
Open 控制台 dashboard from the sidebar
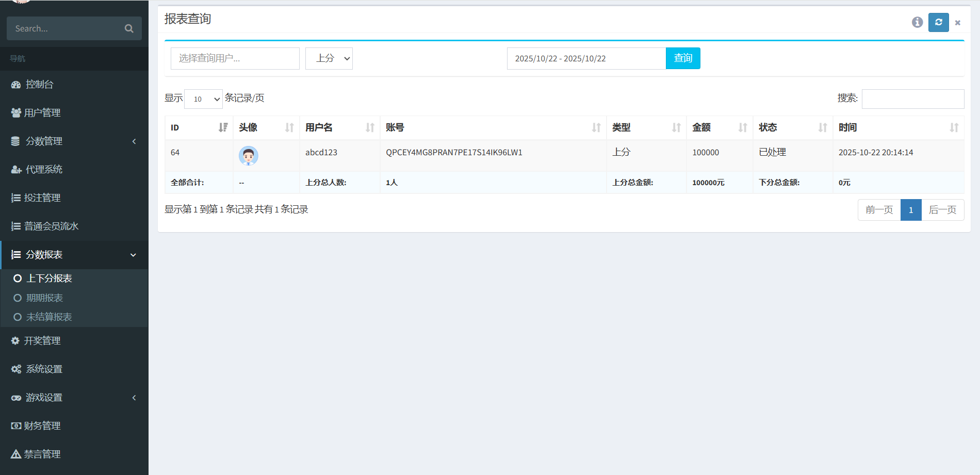click(40, 85)
